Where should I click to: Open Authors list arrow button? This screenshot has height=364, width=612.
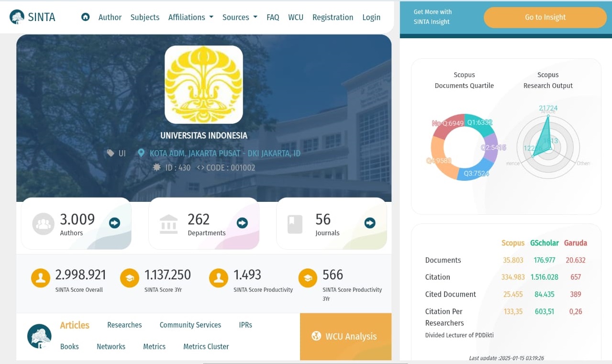(x=114, y=223)
